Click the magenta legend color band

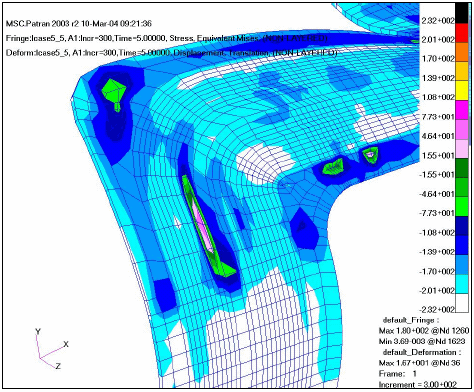462,110
